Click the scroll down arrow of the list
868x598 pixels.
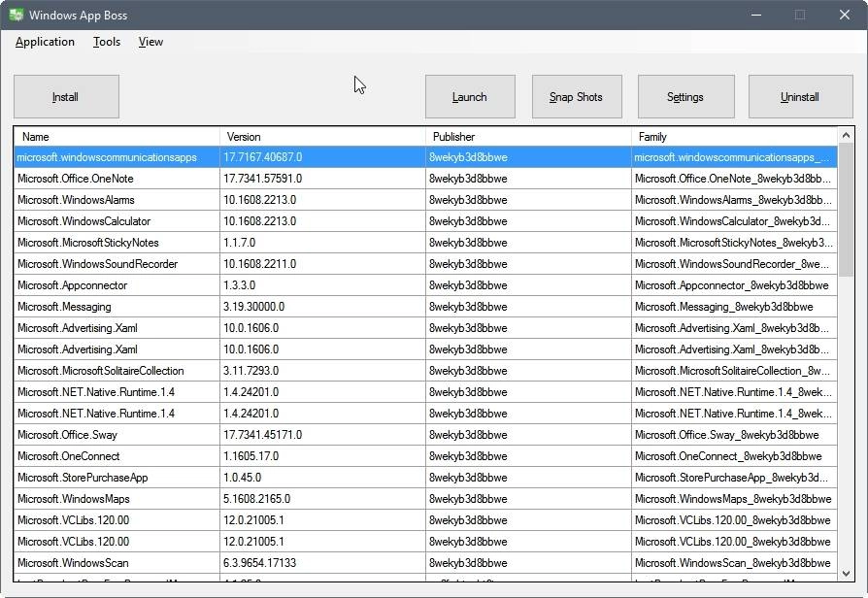pyautogui.click(x=846, y=574)
